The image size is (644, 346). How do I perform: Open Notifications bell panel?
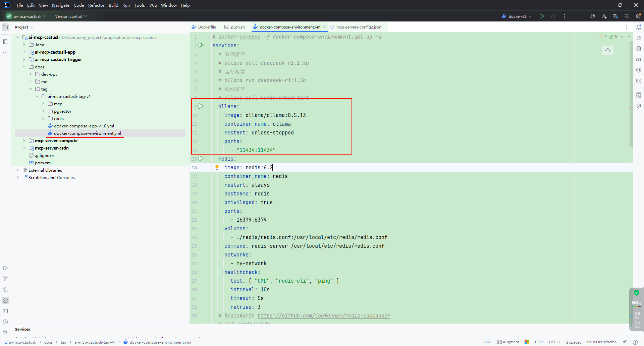coord(639,27)
